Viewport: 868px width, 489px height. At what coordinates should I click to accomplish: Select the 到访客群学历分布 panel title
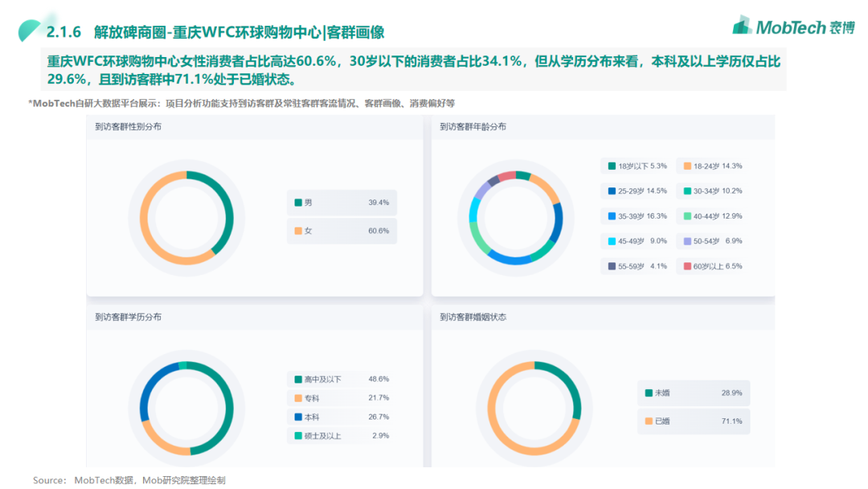pyautogui.click(x=129, y=318)
